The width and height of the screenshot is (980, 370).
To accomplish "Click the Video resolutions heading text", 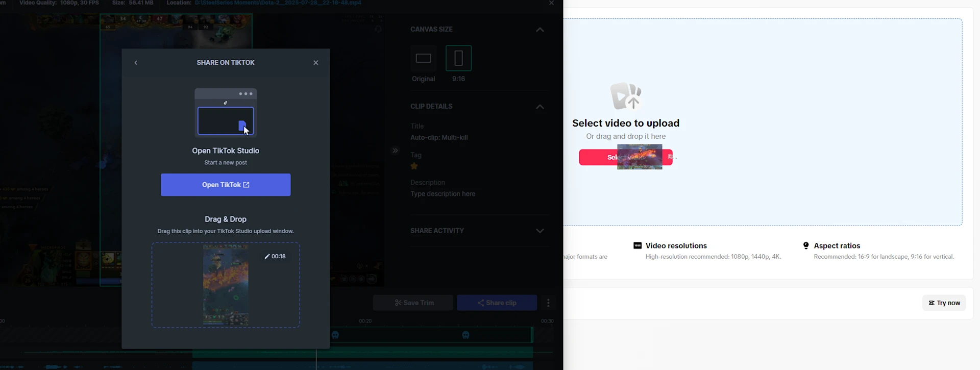I will (676, 245).
